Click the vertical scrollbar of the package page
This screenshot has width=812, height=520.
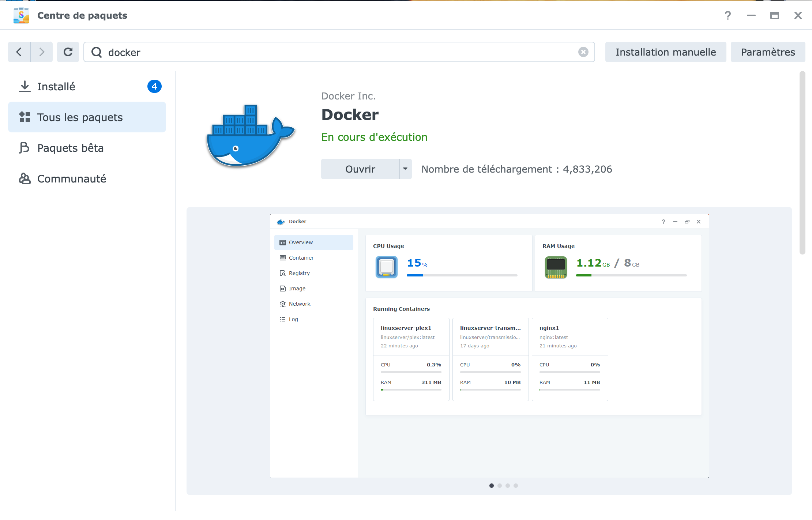[x=802, y=163]
